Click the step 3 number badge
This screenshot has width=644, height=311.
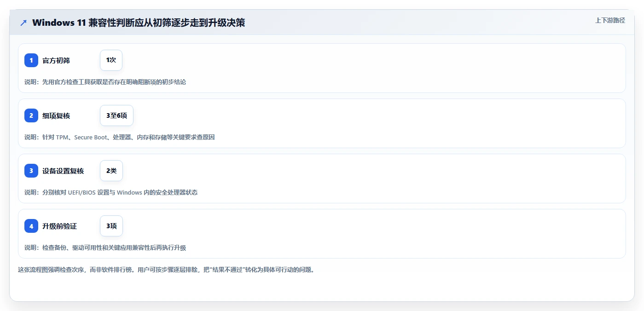tap(31, 171)
